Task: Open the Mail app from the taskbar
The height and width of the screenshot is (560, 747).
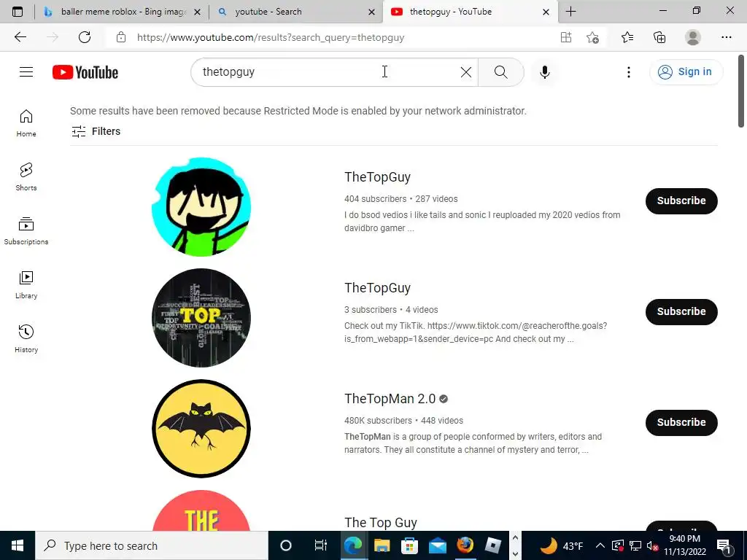Action: [x=438, y=545]
